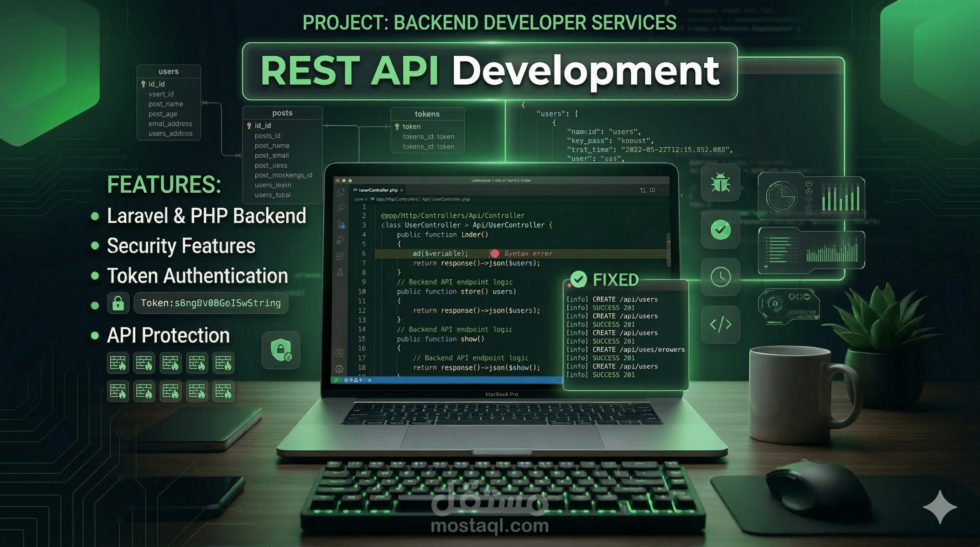The image size is (980, 547).
Task: Open Manage gear icon in activity bar
Action: pyautogui.click(x=339, y=369)
